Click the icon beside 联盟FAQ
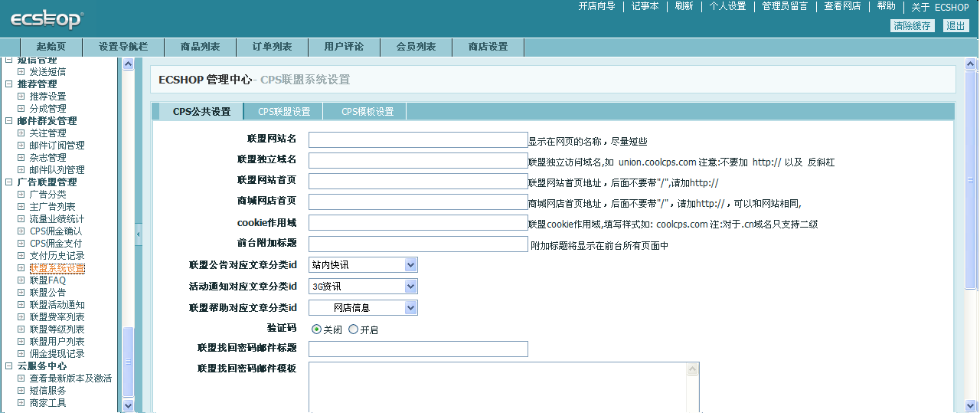The width and height of the screenshot is (980, 413). [21, 280]
